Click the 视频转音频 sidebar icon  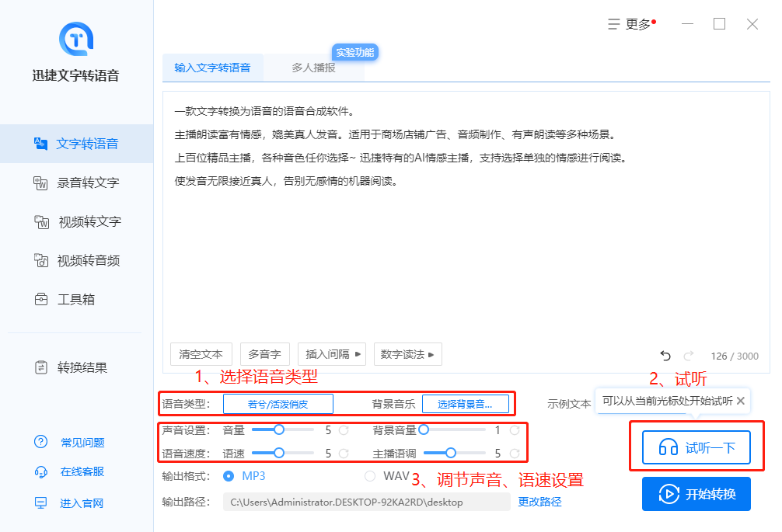point(41,260)
